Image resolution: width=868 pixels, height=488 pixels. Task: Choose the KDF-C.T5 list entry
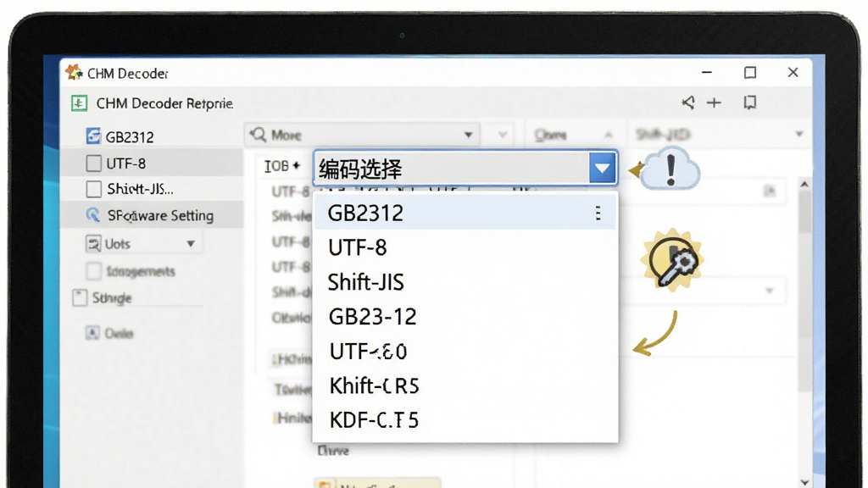(465, 420)
